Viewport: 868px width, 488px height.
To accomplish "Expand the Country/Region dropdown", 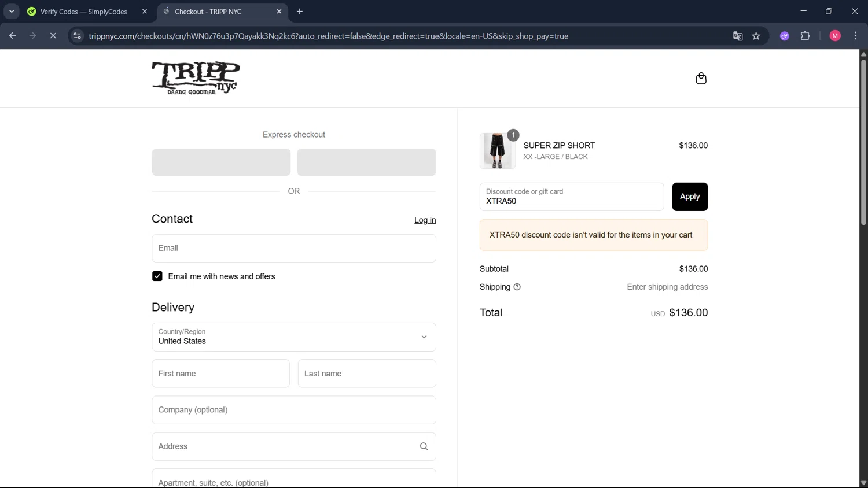I will click(x=294, y=337).
